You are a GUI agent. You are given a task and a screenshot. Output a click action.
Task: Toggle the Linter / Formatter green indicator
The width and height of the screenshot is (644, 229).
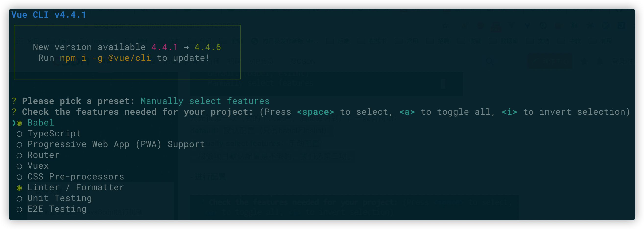19,188
